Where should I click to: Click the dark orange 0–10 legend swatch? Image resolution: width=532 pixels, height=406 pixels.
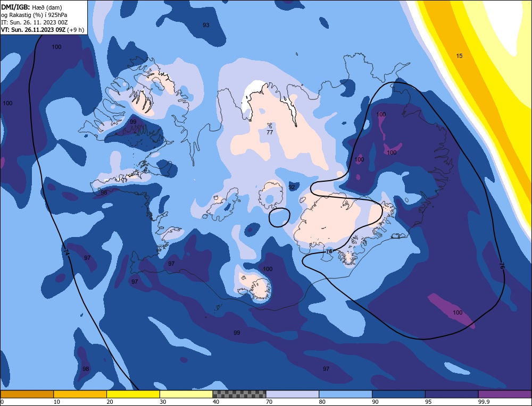pos(27,394)
